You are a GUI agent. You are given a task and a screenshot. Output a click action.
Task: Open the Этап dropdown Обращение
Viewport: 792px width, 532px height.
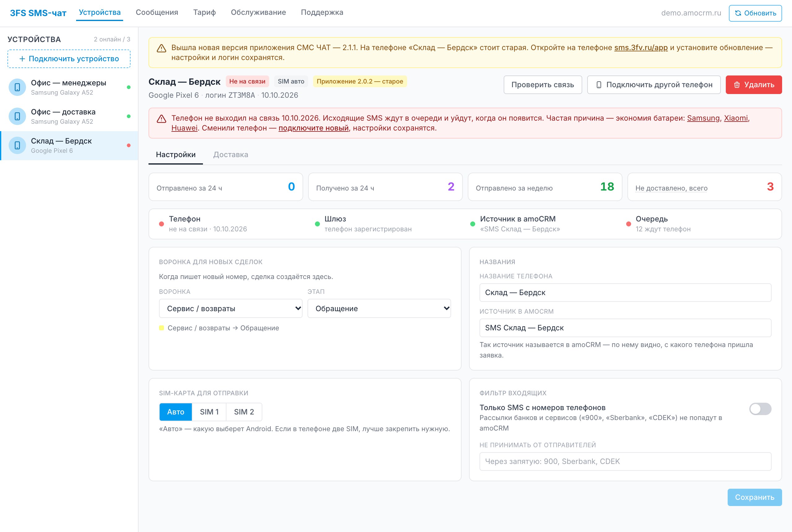click(x=379, y=308)
